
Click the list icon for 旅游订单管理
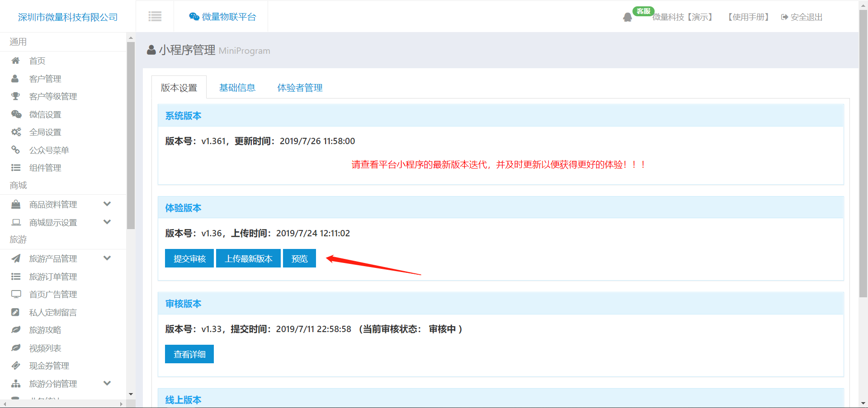click(x=16, y=277)
